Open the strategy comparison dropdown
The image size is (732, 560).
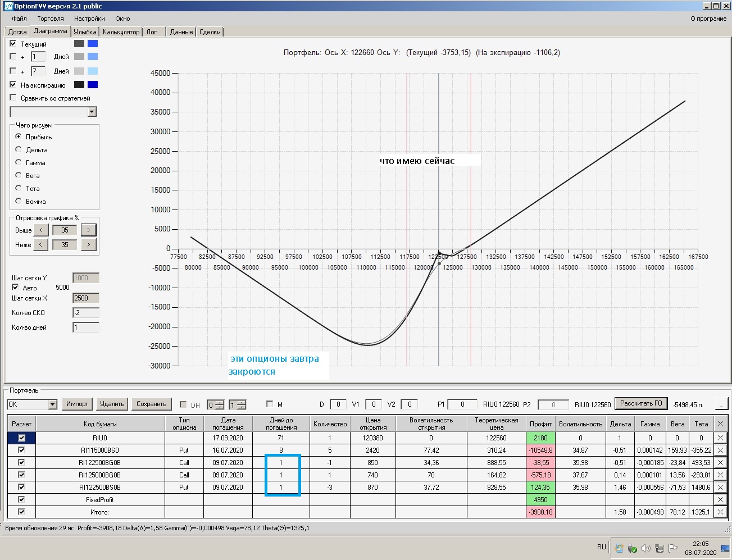92,112
